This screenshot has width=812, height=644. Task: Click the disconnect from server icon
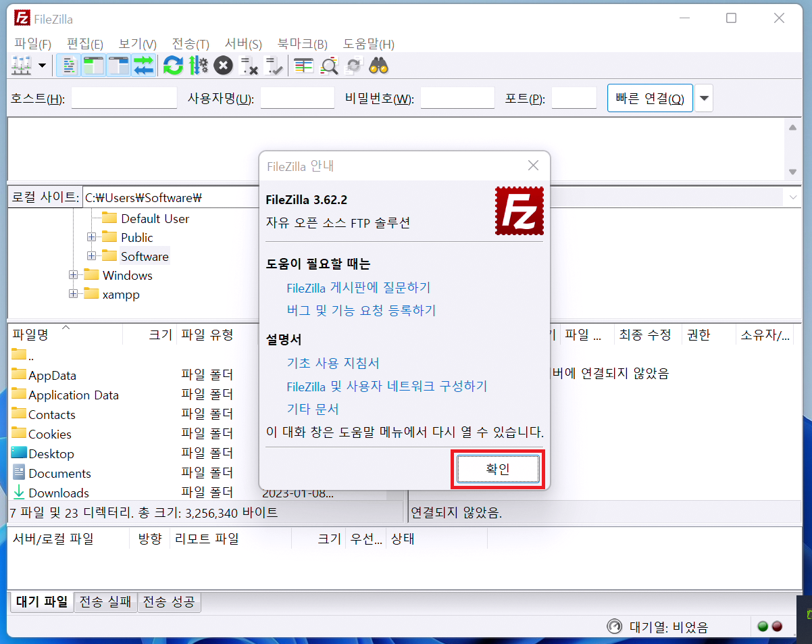249,66
